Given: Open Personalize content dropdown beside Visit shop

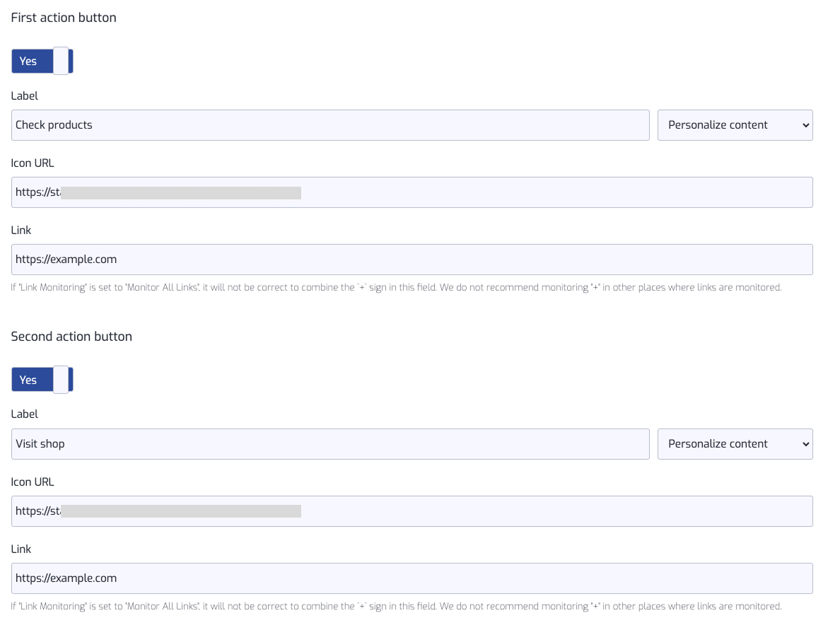Looking at the screenshot, I should pos(735,444).
